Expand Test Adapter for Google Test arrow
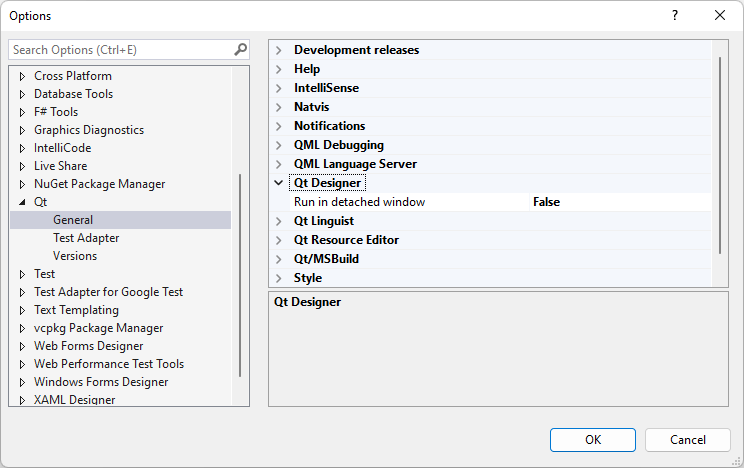Image resolution: width=744 pixels, height=468 pixels. (22, 292)
